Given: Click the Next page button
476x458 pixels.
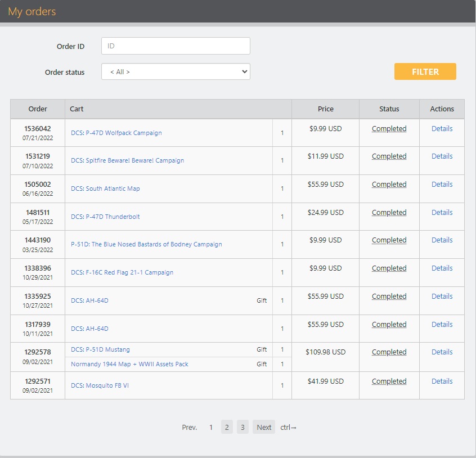Looking at the screenshot, I should [x=264, y=427].
